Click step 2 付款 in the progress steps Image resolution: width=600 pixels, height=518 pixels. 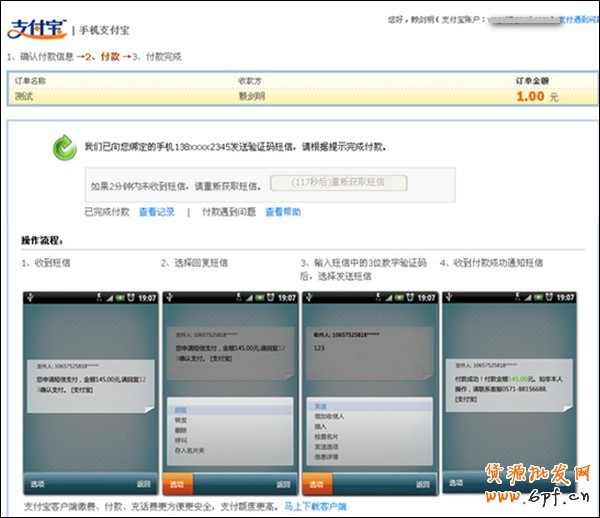coord(106,57)
